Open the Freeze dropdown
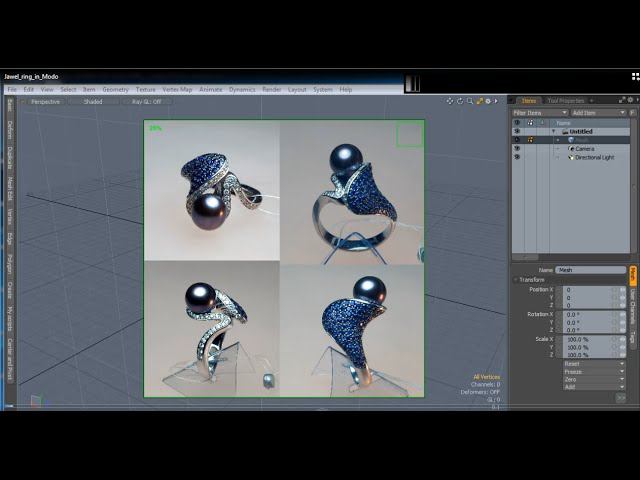This screenshot has height=480, width=640. [x=594, y=371]
